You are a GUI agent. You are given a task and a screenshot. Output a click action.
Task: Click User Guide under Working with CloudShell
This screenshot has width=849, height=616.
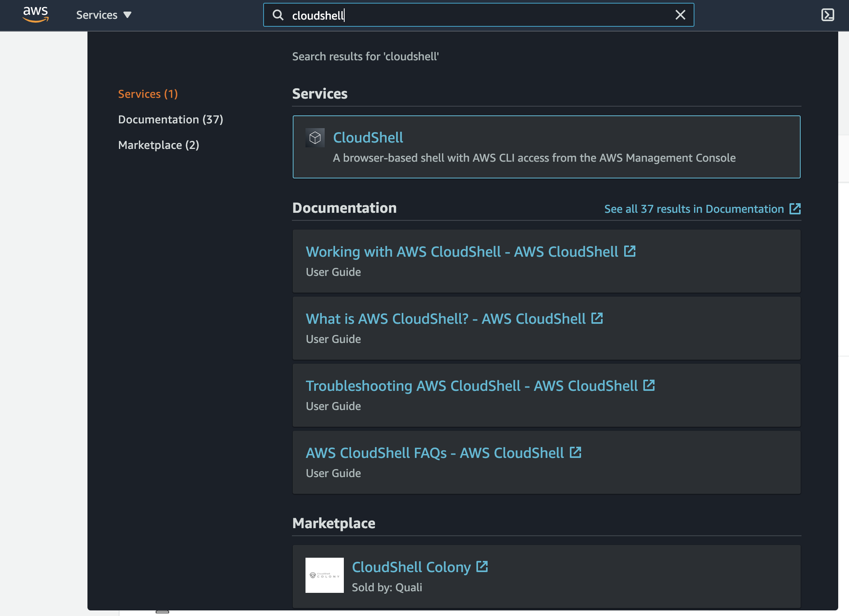pyautogui.click(x=333, y=272)
